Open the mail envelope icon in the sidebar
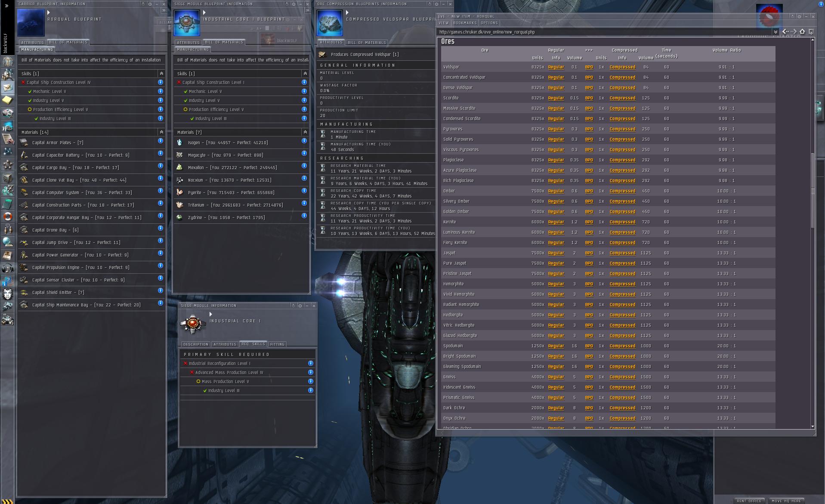The width and height of the screenshot is (825, 504). coord(7,88)
